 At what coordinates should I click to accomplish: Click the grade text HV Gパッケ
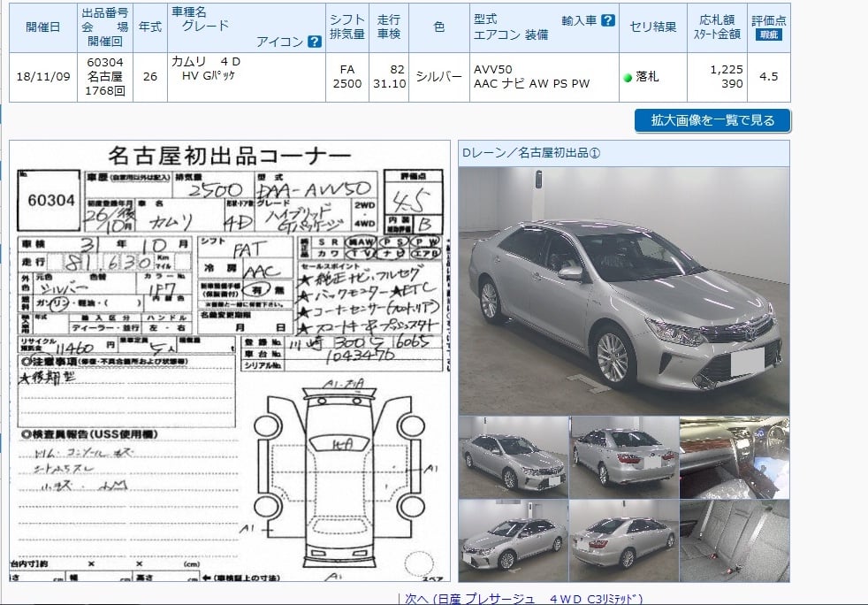tap(209, 76)
